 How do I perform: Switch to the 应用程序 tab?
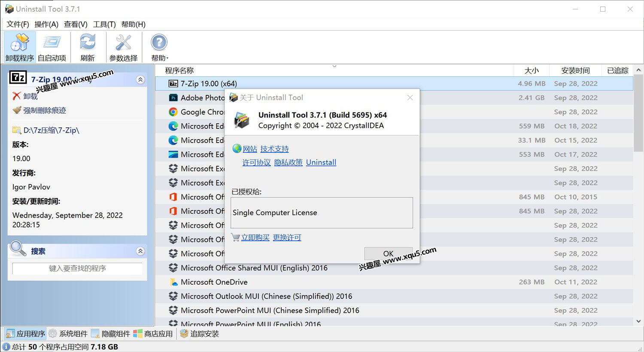[25, 334]
